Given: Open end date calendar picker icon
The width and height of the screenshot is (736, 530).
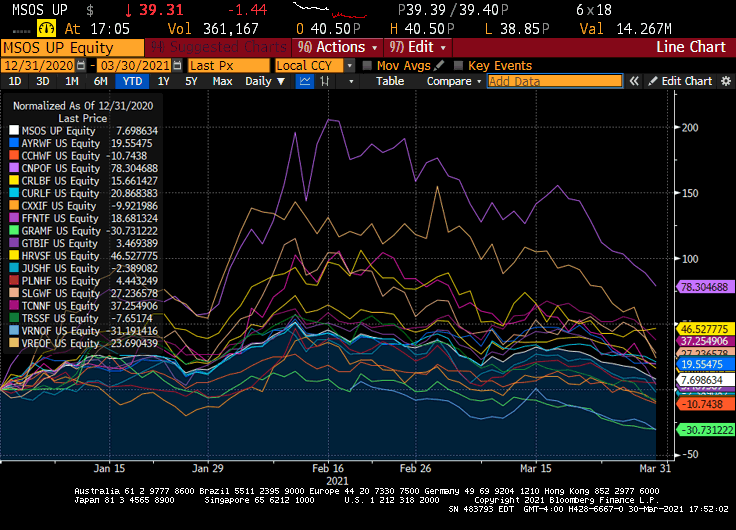Looking at the screenshot, I should [x=177, y=65].
